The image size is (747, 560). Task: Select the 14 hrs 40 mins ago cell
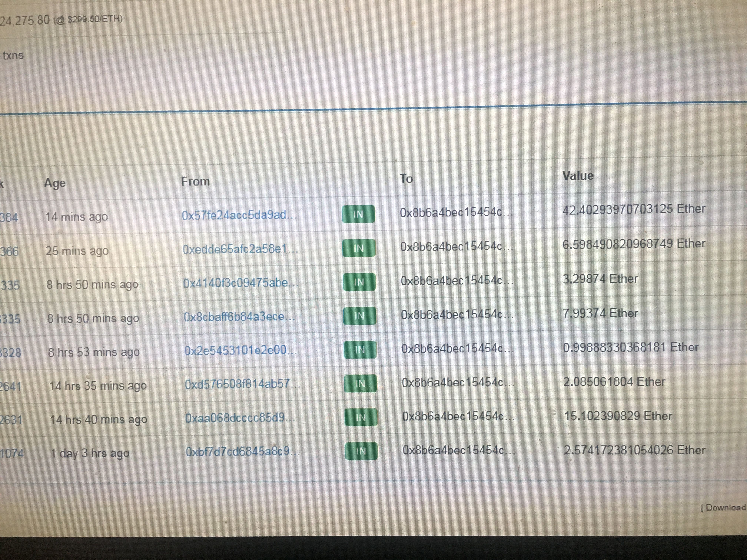tap(99, 420)
